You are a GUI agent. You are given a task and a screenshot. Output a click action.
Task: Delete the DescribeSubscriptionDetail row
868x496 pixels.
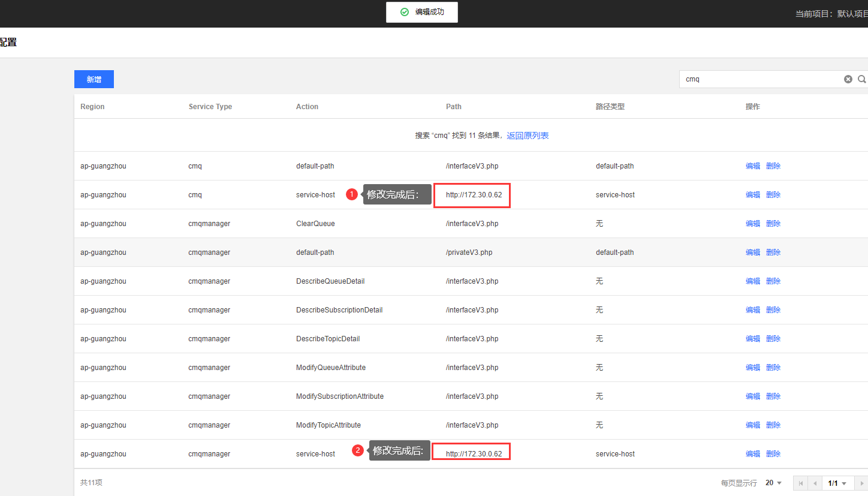[x=773, y=310]
